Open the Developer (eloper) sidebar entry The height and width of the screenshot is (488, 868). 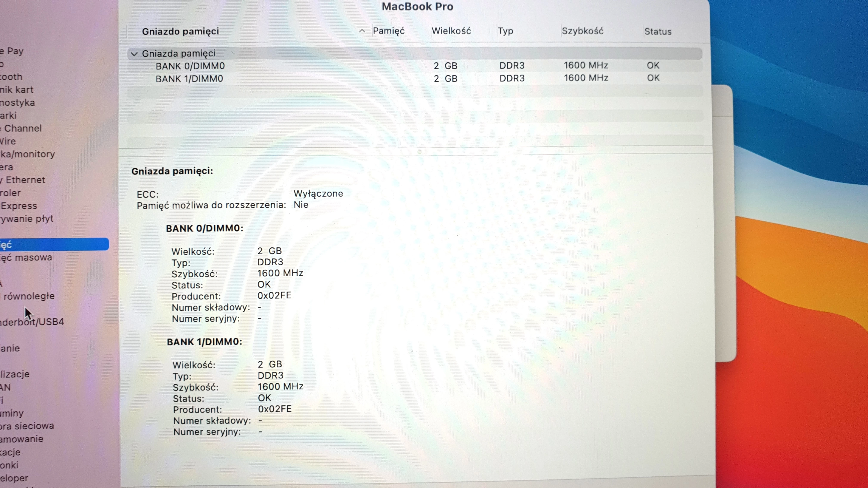click(14, 478)
